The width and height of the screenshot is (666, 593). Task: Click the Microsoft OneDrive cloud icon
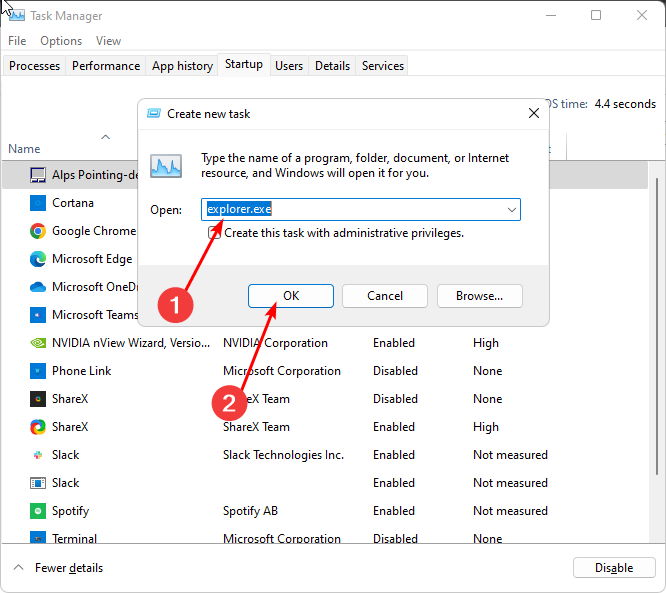pos(38,287)
